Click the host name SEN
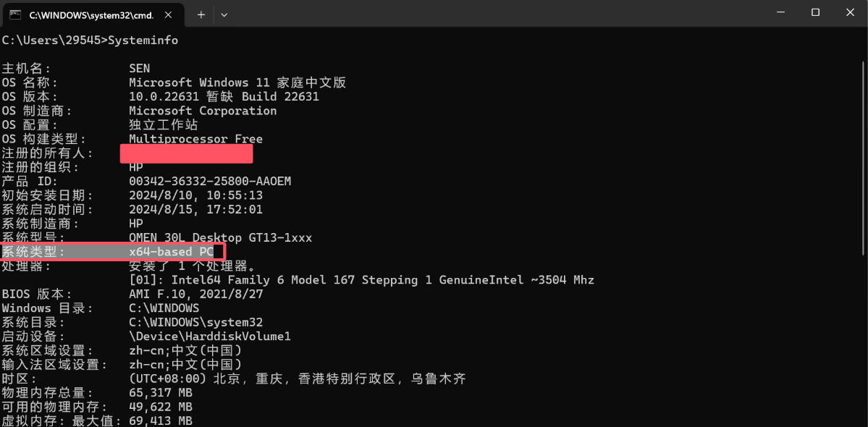 140,68
